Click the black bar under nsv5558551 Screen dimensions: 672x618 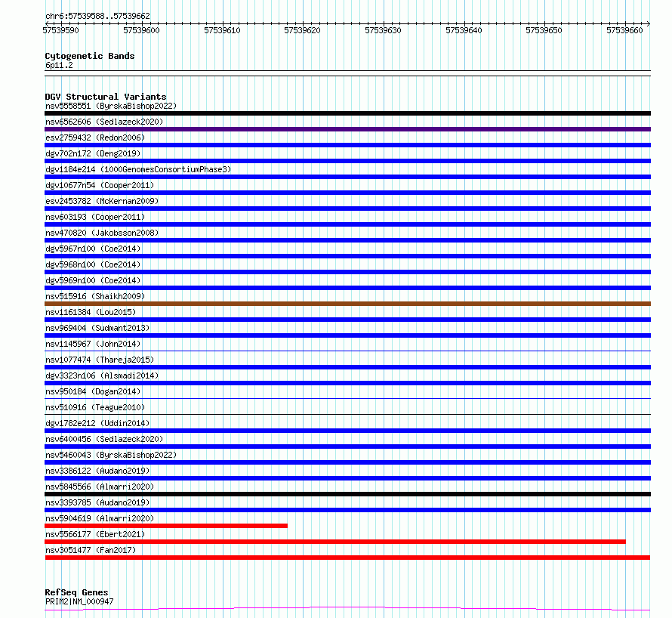point(347,113)
